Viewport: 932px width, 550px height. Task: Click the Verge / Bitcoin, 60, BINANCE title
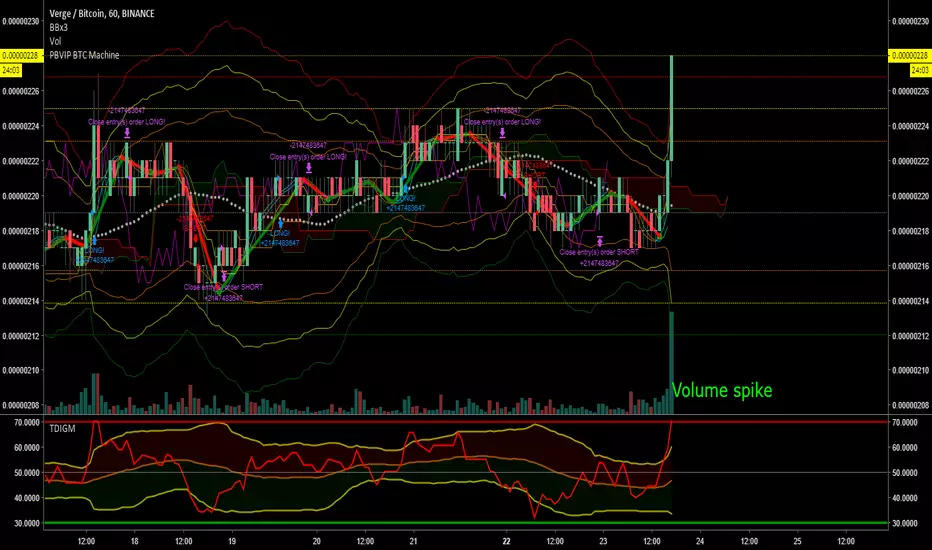102,13
